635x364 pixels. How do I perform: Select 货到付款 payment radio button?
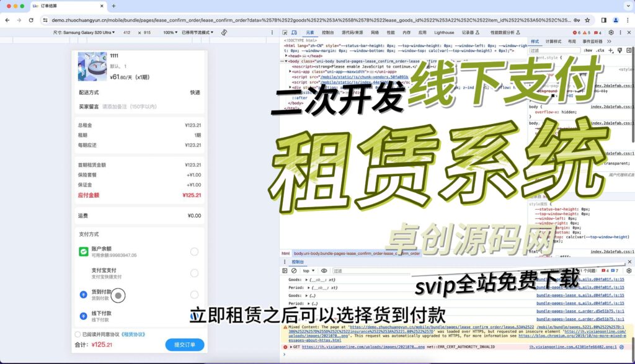[x=194, y=295]
